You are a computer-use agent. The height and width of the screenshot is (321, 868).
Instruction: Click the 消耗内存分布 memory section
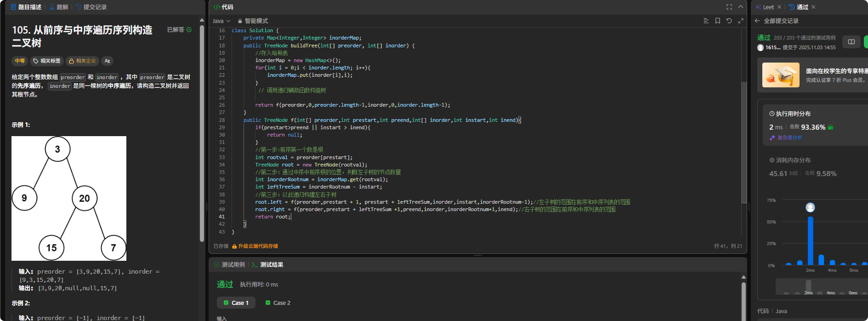click(790, 160)
